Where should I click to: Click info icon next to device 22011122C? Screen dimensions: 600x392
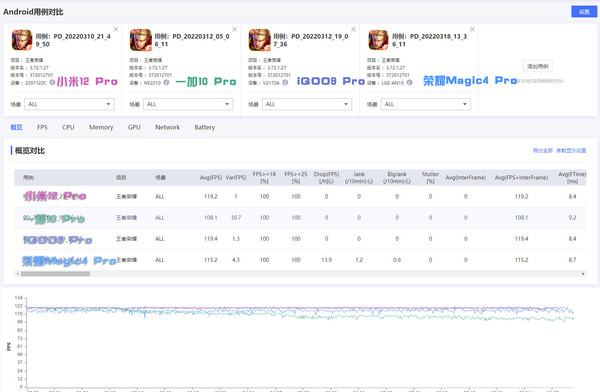(52, 82)
